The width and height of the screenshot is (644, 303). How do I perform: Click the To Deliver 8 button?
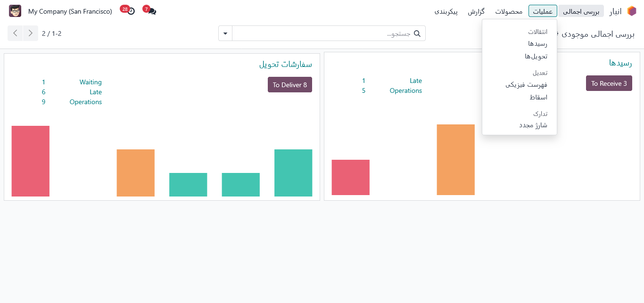(x=289, y=85)
